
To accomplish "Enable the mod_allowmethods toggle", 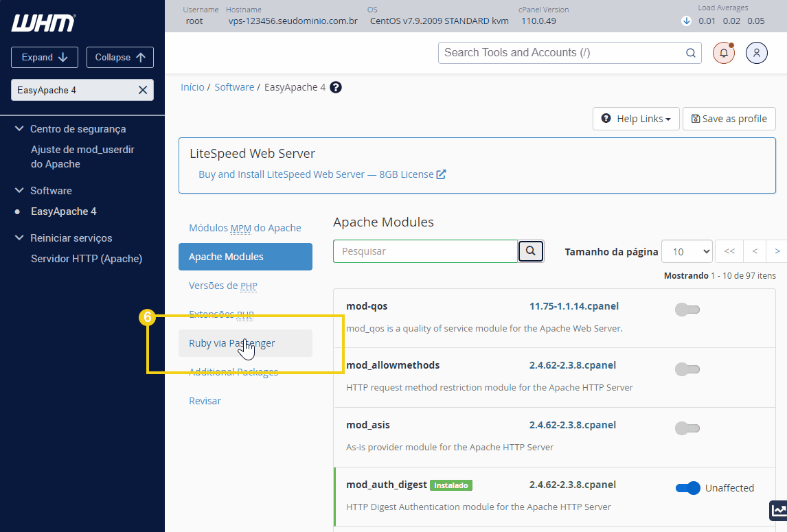I will 687,369.
